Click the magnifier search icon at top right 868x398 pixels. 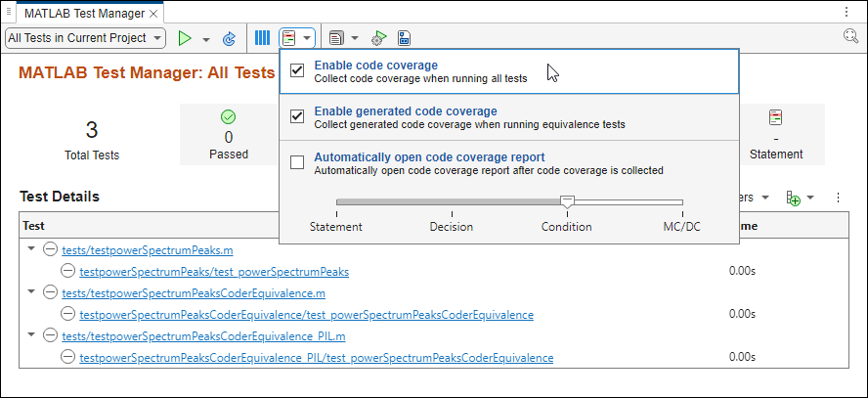[x=850, y=37]
